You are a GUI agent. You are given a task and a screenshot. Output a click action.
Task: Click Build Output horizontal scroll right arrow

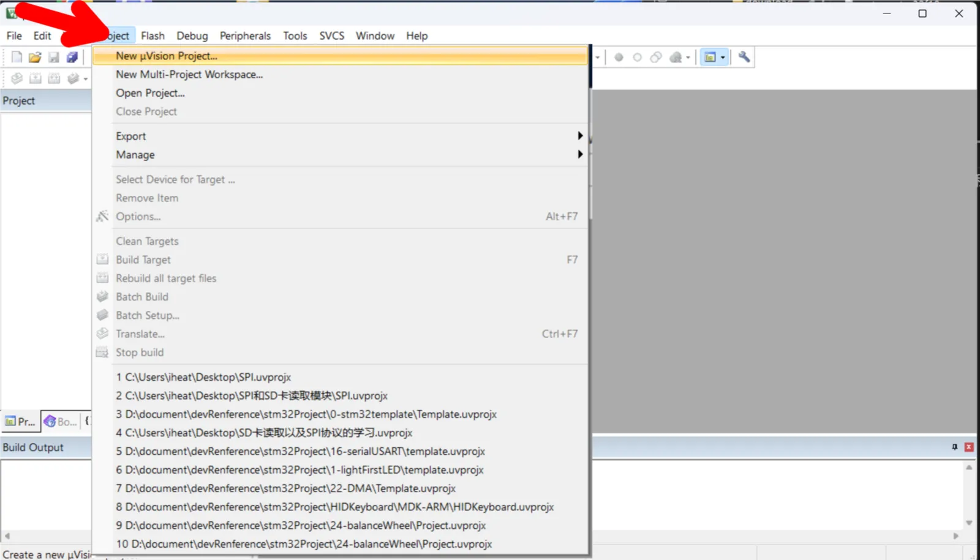(956, 536)
